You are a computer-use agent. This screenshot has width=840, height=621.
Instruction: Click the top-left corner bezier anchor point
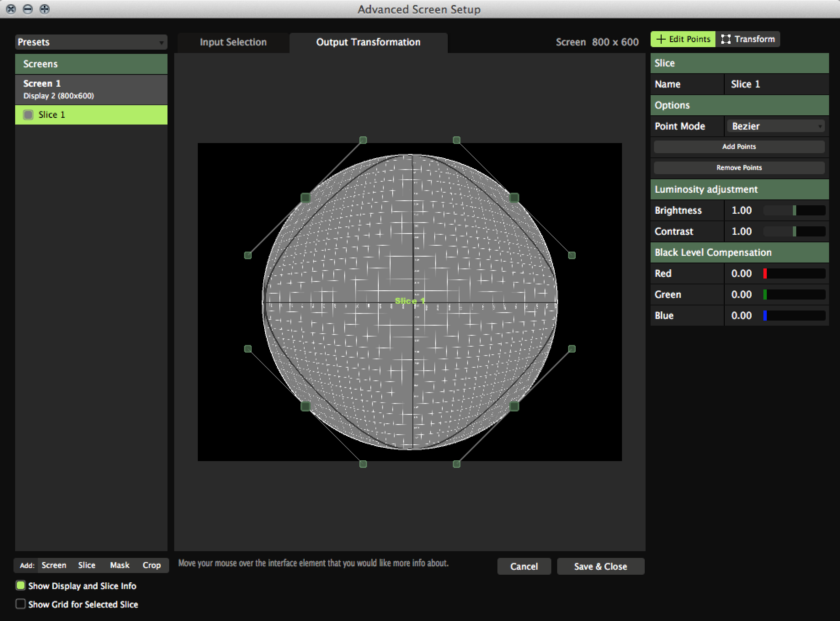306,197
